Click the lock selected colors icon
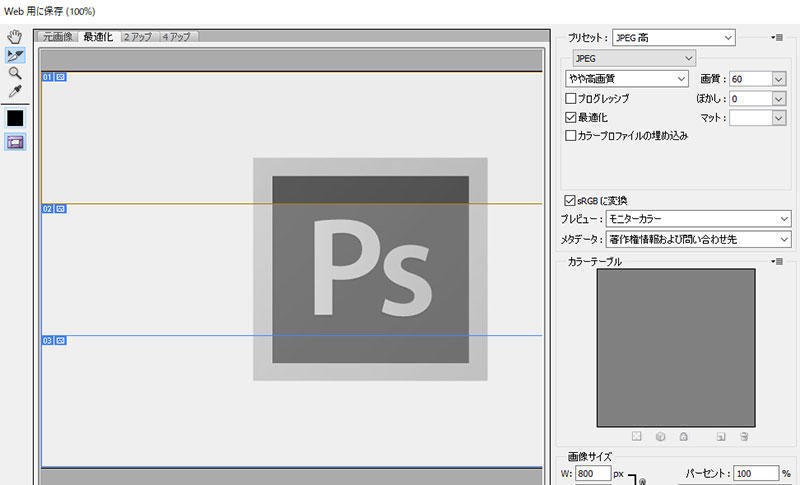The image size is (800, 485). (684, 436)
